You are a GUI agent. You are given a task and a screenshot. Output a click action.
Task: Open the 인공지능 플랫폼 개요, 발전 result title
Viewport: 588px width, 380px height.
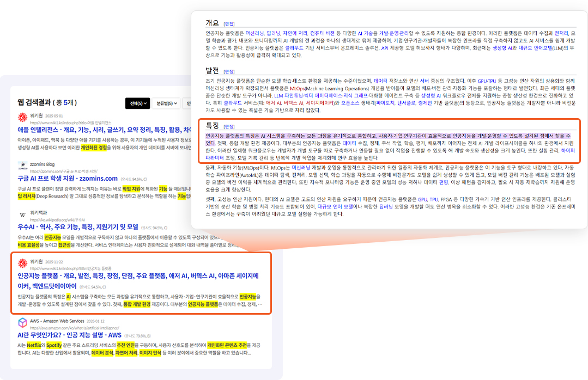pyautogui.click(x=138, y=280)
